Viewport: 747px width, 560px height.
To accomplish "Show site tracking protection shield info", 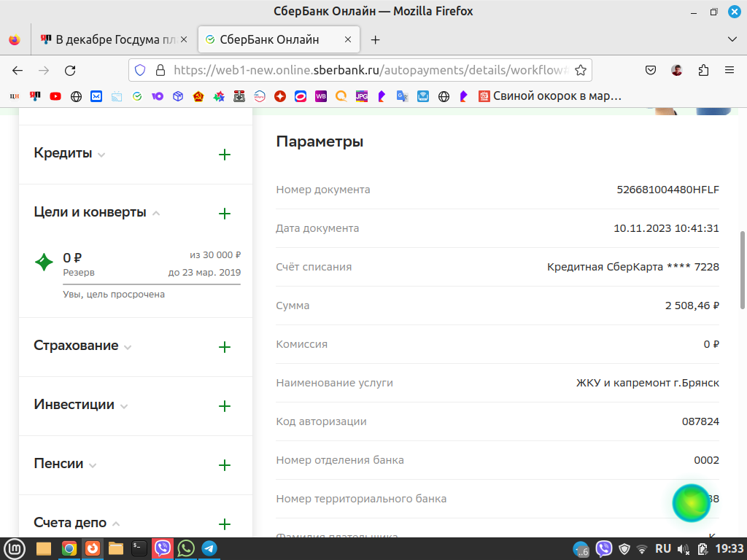I will [140, 71].
